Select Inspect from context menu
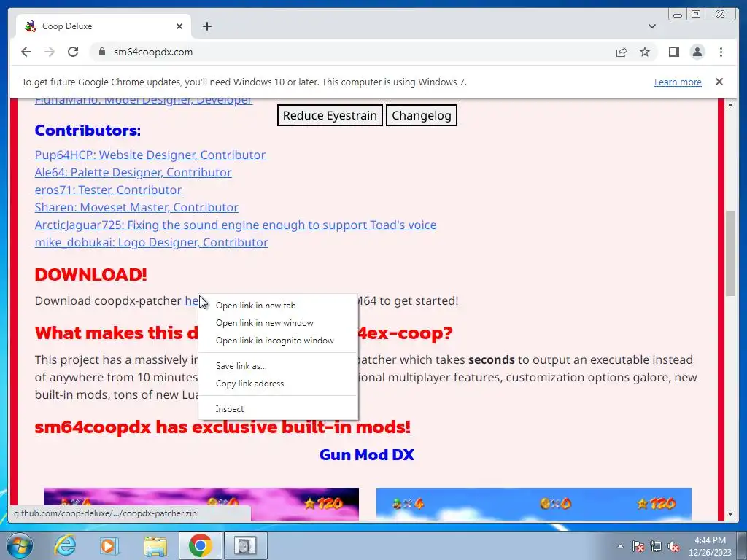The width and height of the screenshot is (747, 560). click(x=278, y=408)
